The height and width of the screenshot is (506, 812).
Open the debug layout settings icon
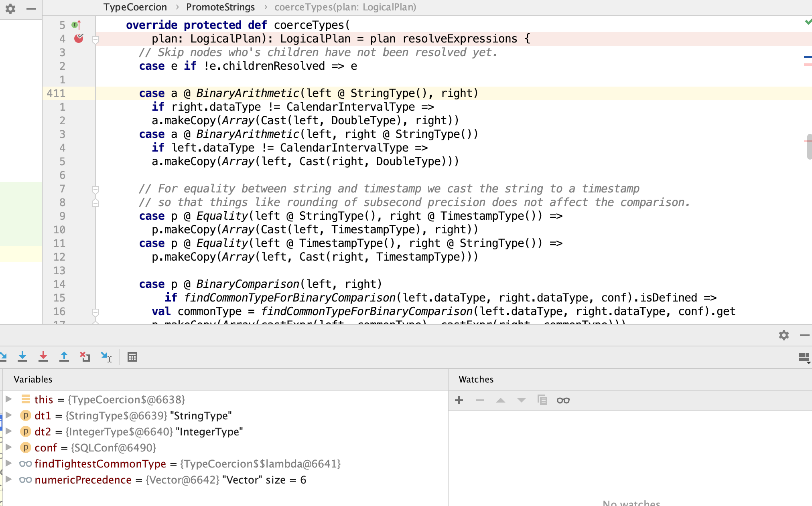point(804,357)
